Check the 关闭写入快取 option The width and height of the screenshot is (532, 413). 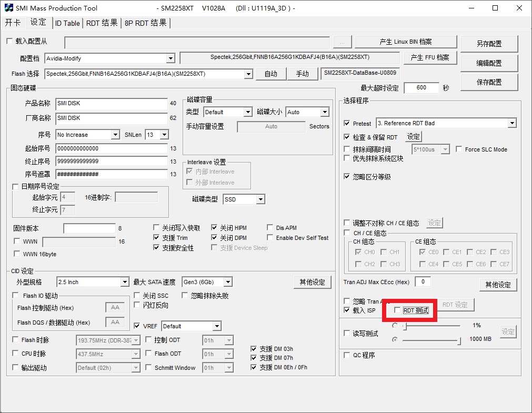point(157,228)
